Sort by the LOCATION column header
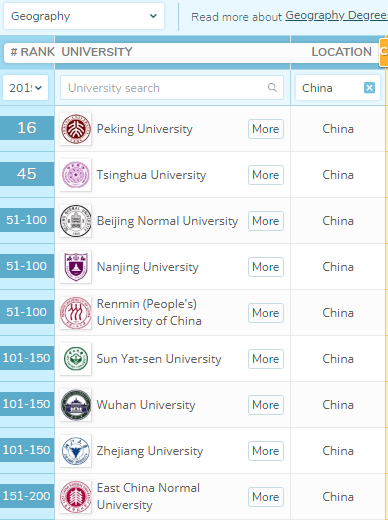The width and height of the screenshot is (388, 523). coord(342,52)
